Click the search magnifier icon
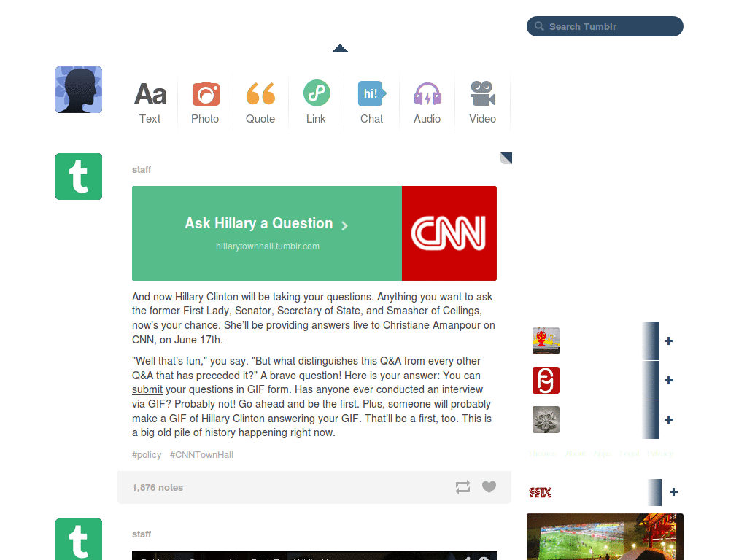 tap(539, 26)
